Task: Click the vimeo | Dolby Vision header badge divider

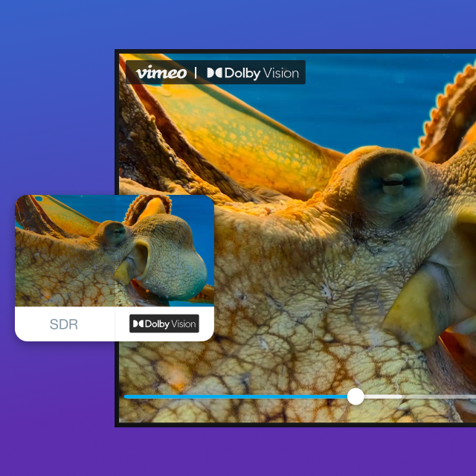Action: (196, 73)
